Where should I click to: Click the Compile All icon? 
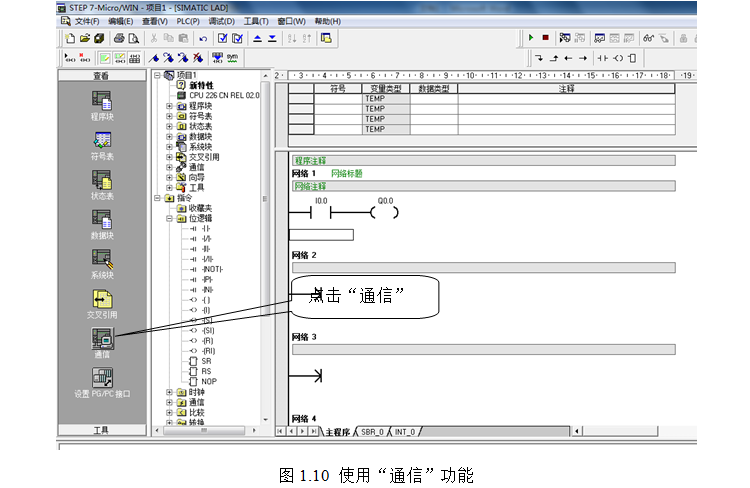(x=237, y=38)
